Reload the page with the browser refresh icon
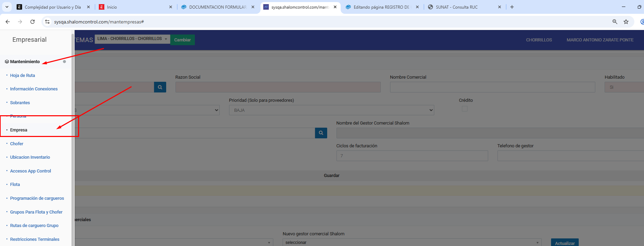The image size is (644, 246). point(32,22)
